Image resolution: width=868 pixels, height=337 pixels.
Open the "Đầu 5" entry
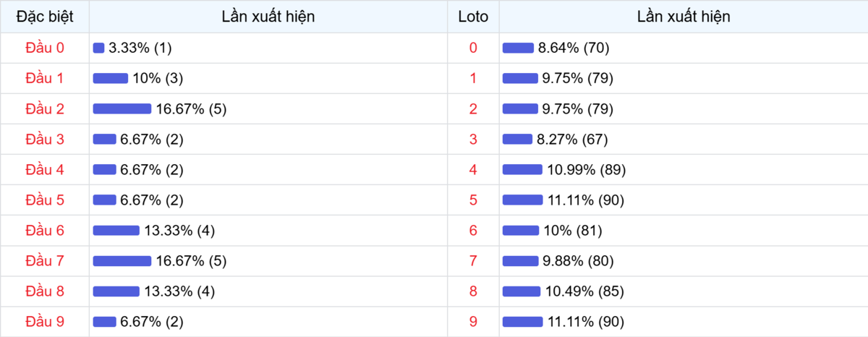point(45,200)
